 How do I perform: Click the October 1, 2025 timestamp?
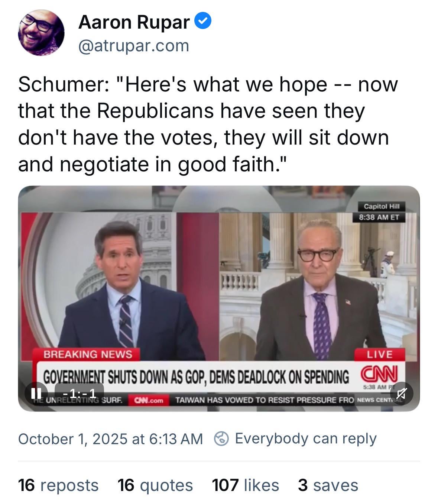(110, 439)
